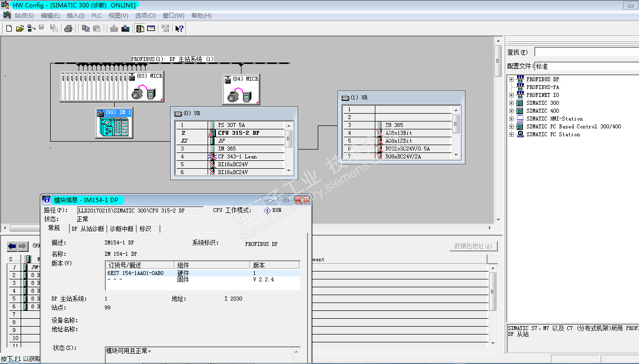The image size is (639, 364).
Task: Expand the SIMATIC 300 catalog node
Action: (x=512, y=103)
